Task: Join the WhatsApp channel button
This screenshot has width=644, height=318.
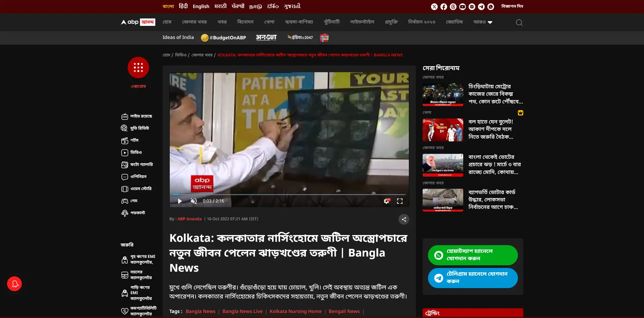Action: tap(473, 255)
